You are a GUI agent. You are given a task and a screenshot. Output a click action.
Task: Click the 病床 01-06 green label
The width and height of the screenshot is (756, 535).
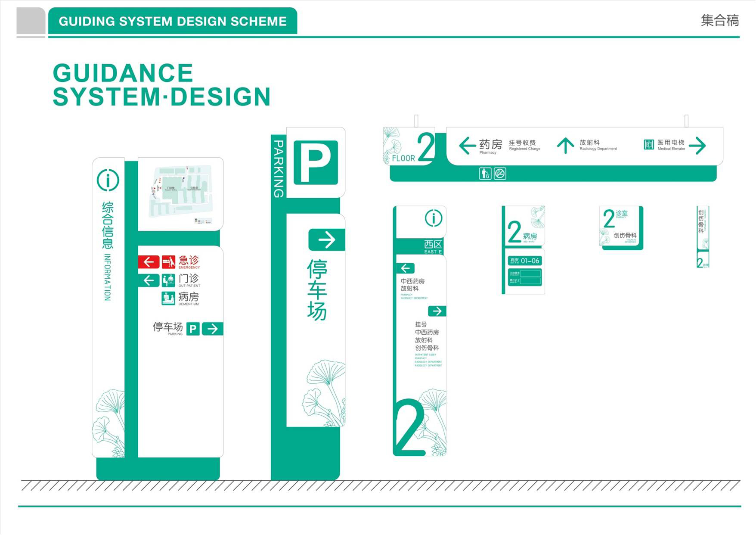pos(524,261)
